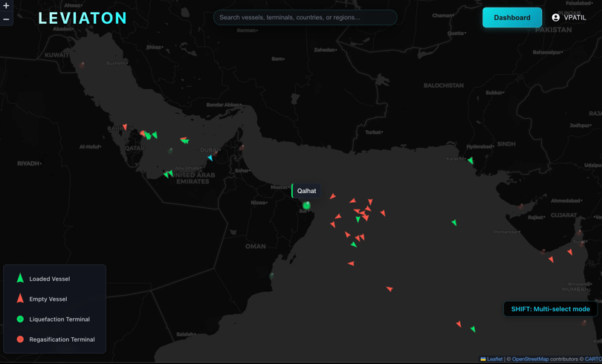Focus the vessel and terminal search field

pyautogui.click(x=305, y=17)
